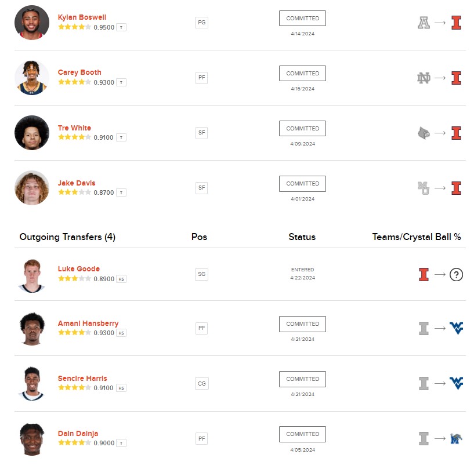This screenshot has height=476, width=474.
Task: Click the Committed button for Carey Booth
Action: pyautogui.click(x=302, y=74)
